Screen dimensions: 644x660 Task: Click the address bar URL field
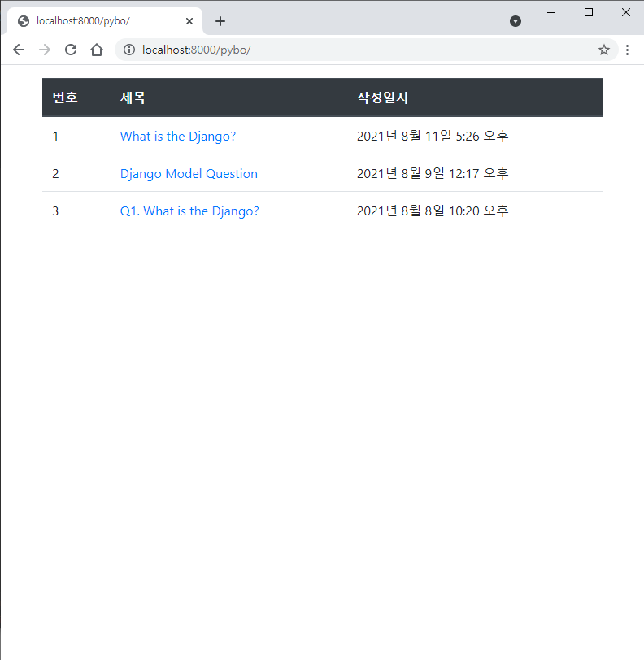tap(367, 50)
